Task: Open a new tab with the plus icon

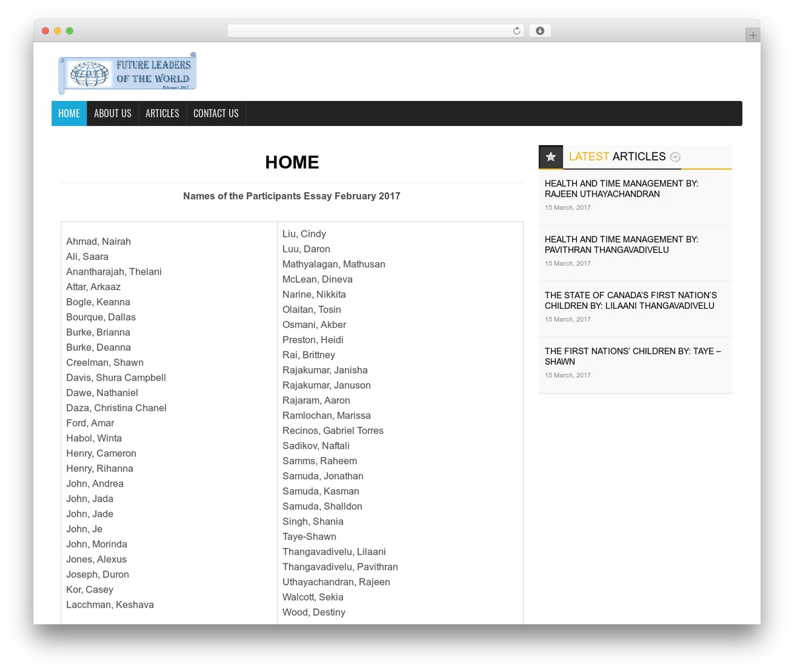Action: 752,35
